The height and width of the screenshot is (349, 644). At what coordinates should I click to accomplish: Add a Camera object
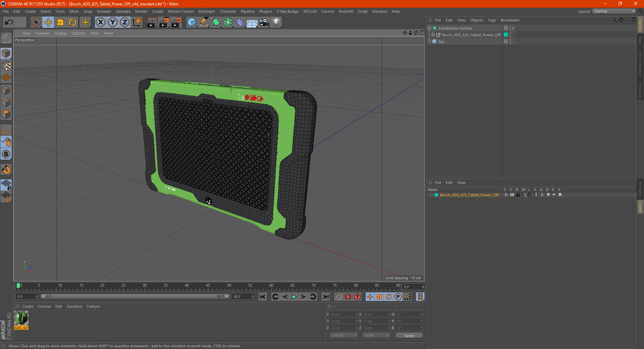coord(264,22)
